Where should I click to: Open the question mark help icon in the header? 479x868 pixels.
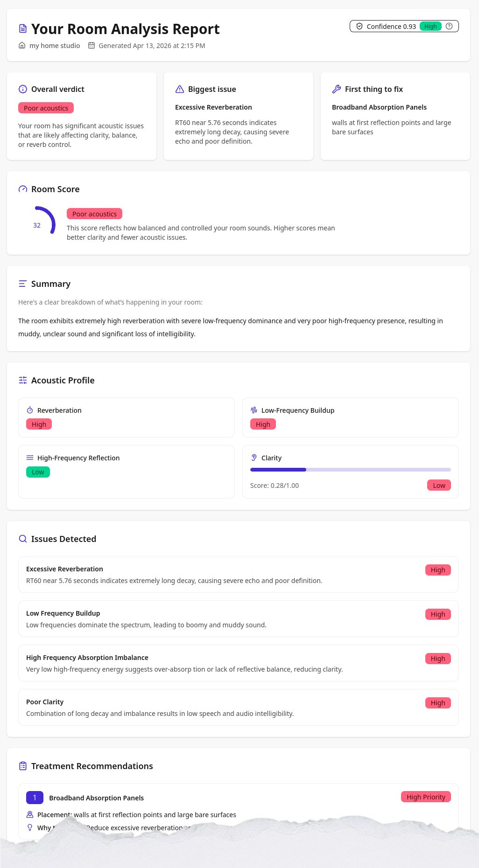coord(449,26)
